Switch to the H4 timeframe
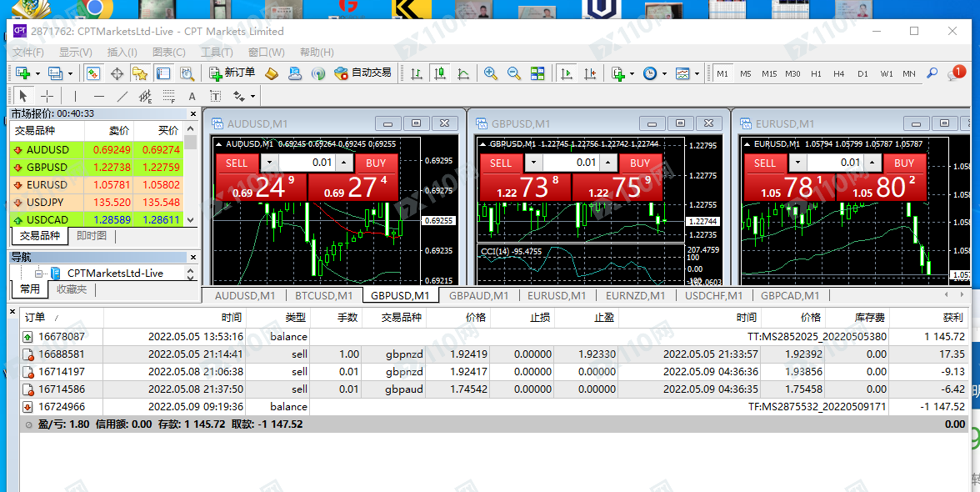 tap(838, 73)
